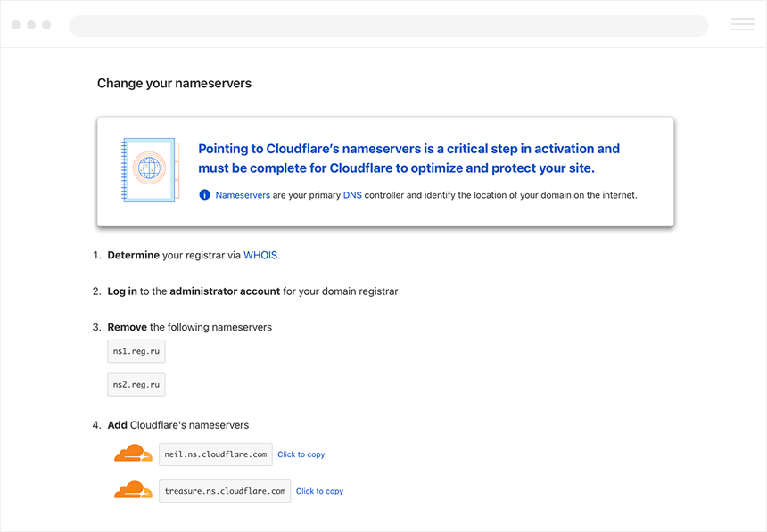
Task: Click the Cloudflare cloud icon beside treasure nameserver
Action: (133, 490)
